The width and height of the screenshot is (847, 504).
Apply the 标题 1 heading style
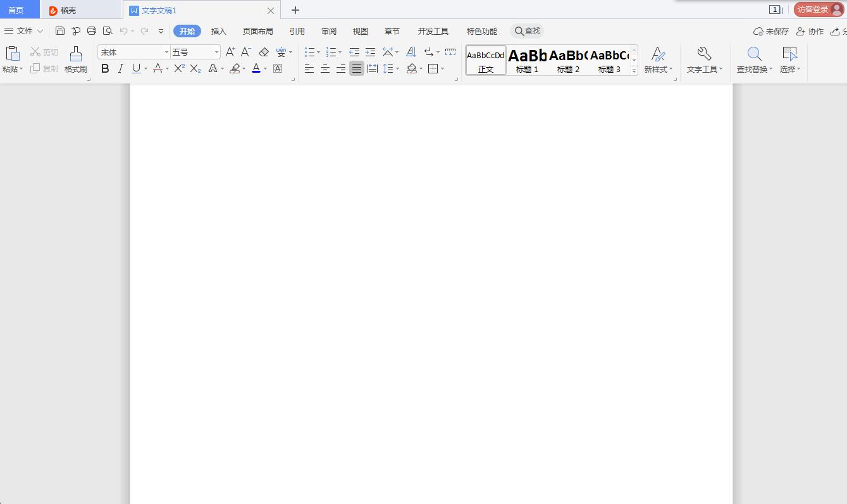[528, 61]
